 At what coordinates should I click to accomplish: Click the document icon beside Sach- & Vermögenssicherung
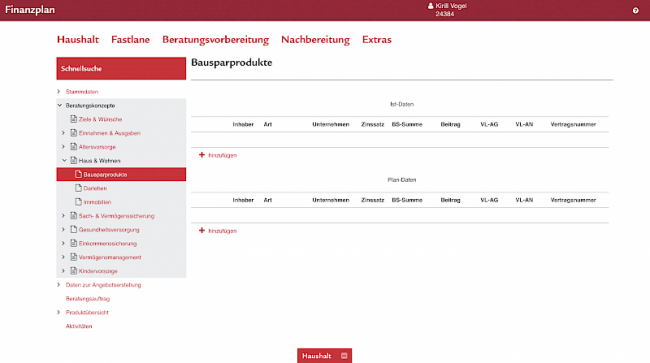73,215
